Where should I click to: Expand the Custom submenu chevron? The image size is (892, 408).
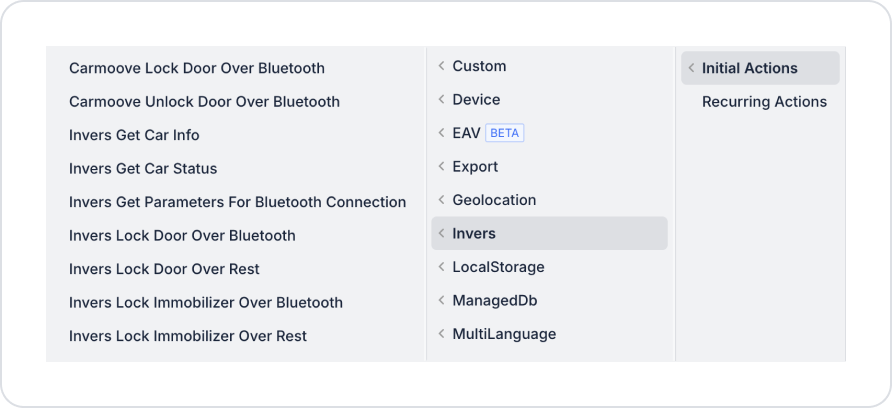441,66
